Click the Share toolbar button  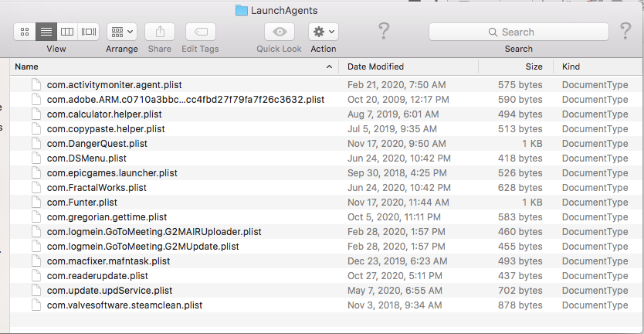tap(160, 32)
